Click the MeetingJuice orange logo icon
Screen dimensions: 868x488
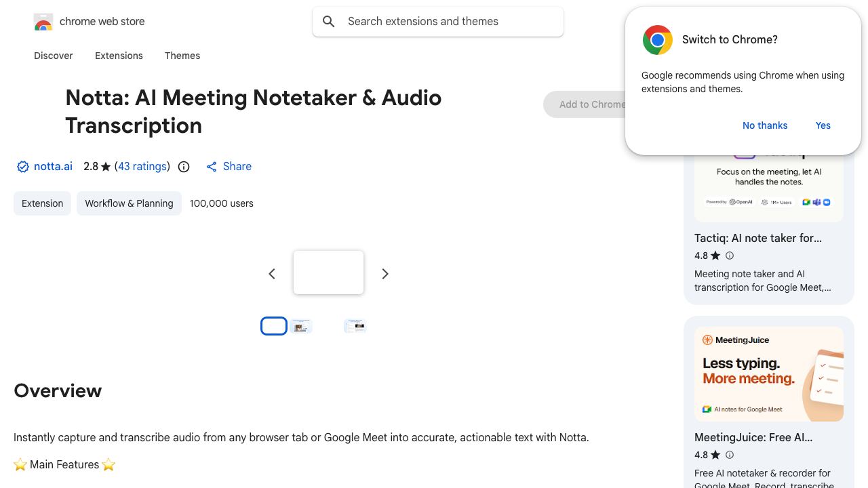(707, 340)
